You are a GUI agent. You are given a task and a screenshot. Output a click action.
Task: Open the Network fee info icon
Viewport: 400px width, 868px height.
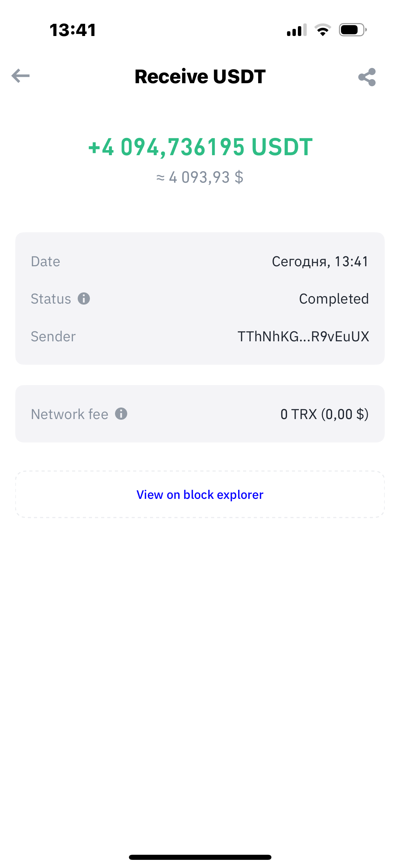(x=121, y=414)
